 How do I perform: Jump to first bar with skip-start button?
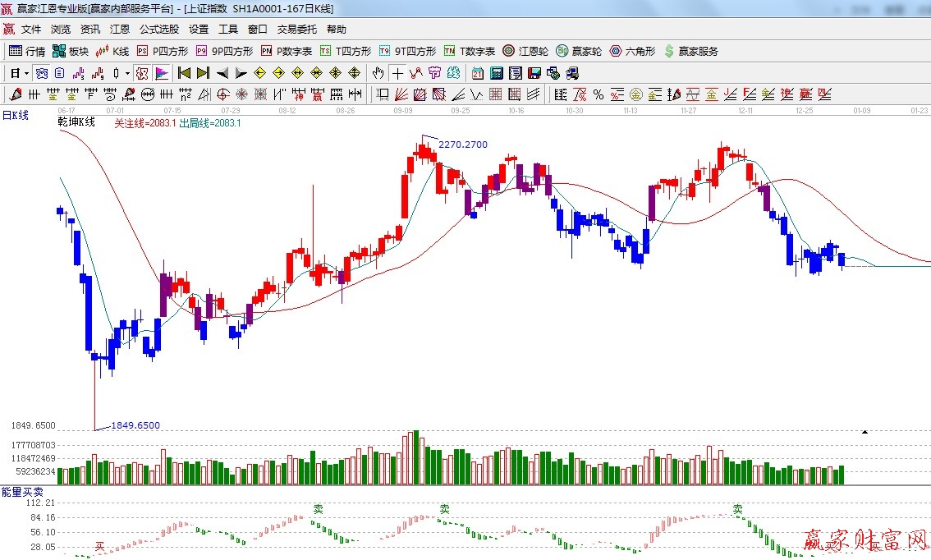tap(184, 73)
